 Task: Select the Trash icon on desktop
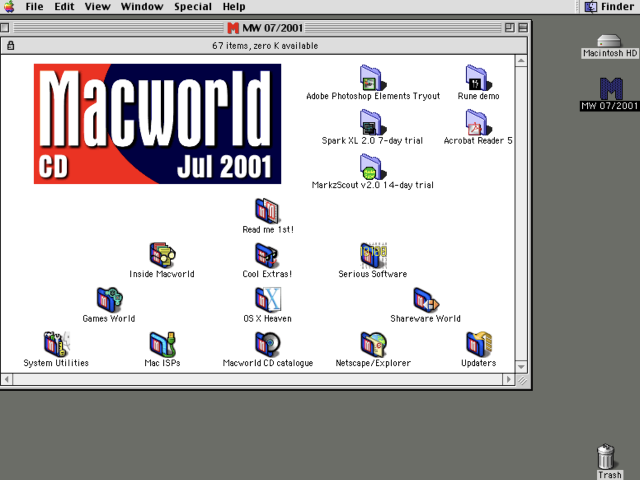(606, 456)
